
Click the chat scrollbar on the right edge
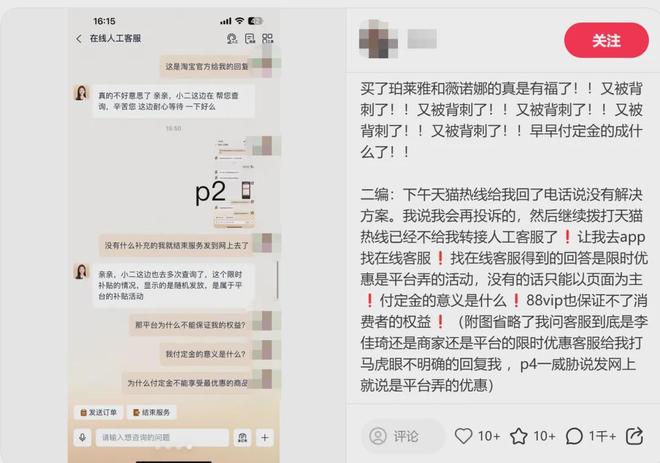point(277,280)
